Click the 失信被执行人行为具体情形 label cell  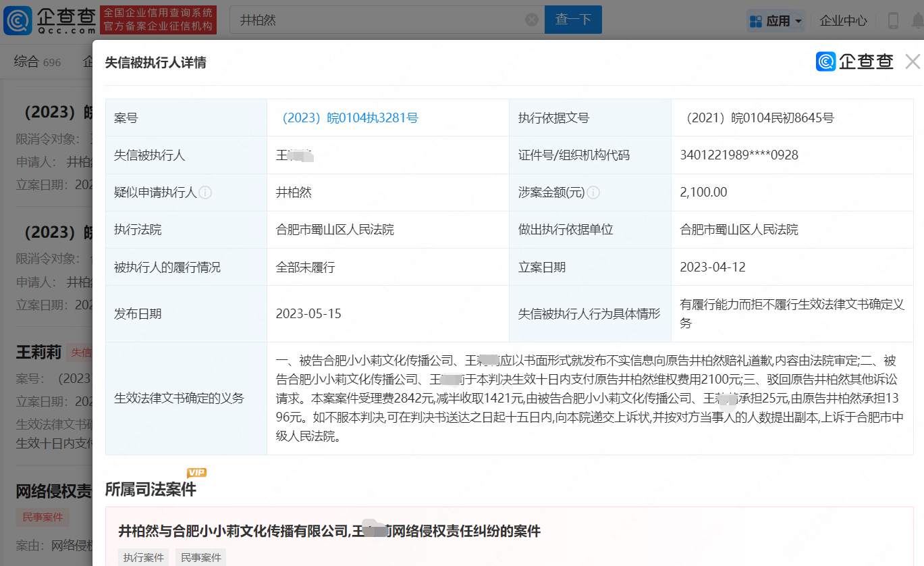pos(590,313)
